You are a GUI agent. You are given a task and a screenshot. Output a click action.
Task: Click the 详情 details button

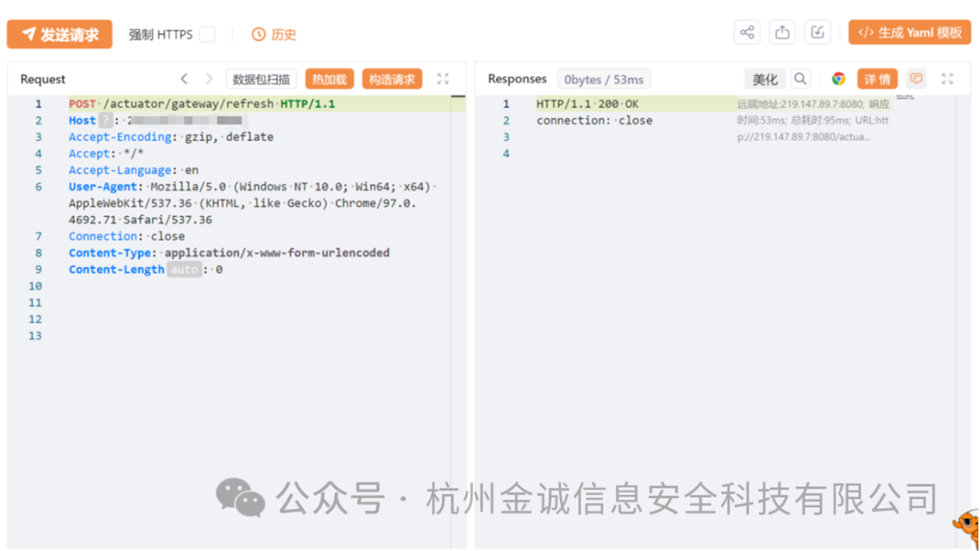877,80
